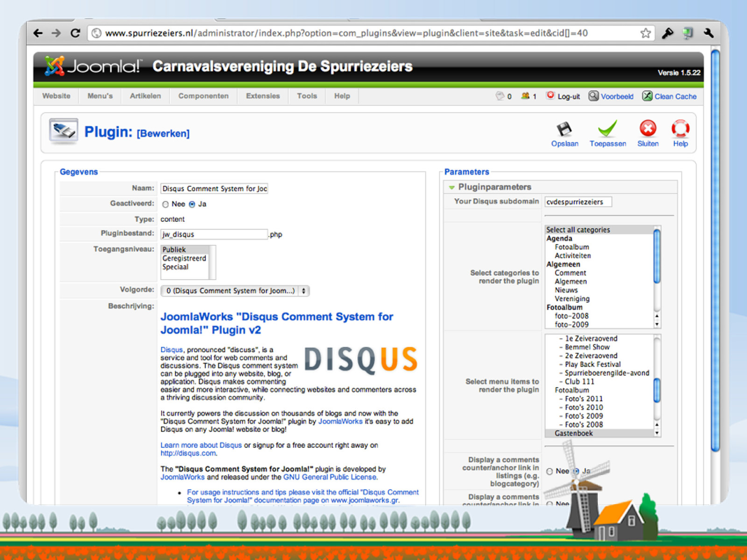The width and height of the screenshot is (747, 560).
Task: Click the green extension icon next to wrench
Action: pos(688,33)
